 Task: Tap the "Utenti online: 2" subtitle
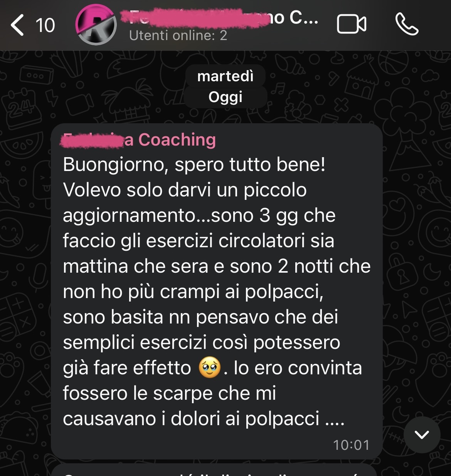pos(178,35)
